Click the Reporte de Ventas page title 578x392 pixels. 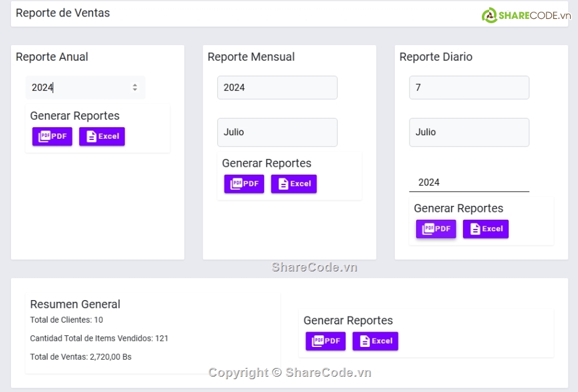pyautogui.click(x=63, y=13)
